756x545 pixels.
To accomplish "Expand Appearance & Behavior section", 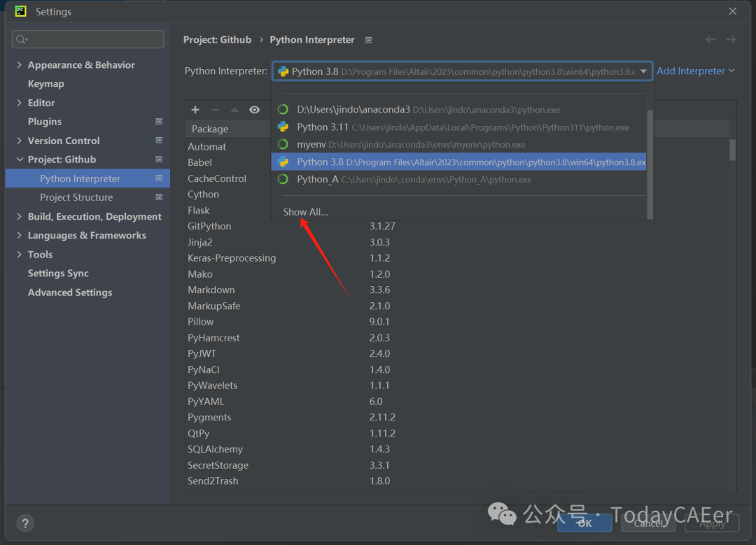I will click(20, 64).
